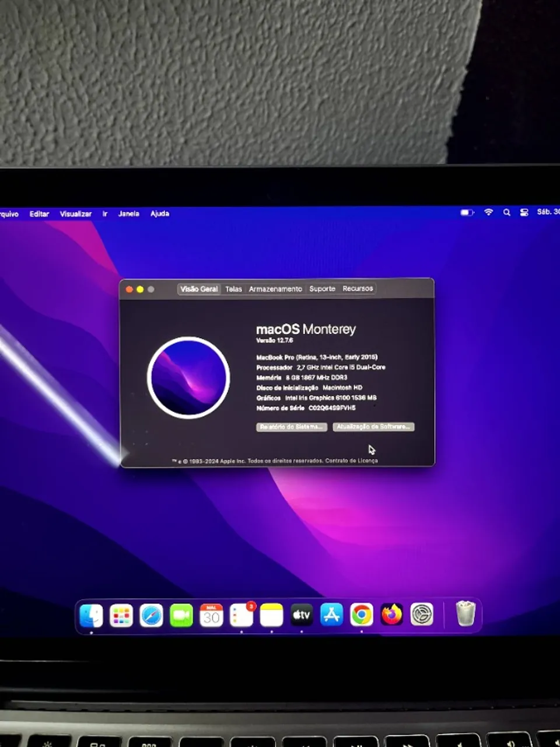Click the Atualização de Software button
Screen dimensions: 560x747
coord(373,427)
